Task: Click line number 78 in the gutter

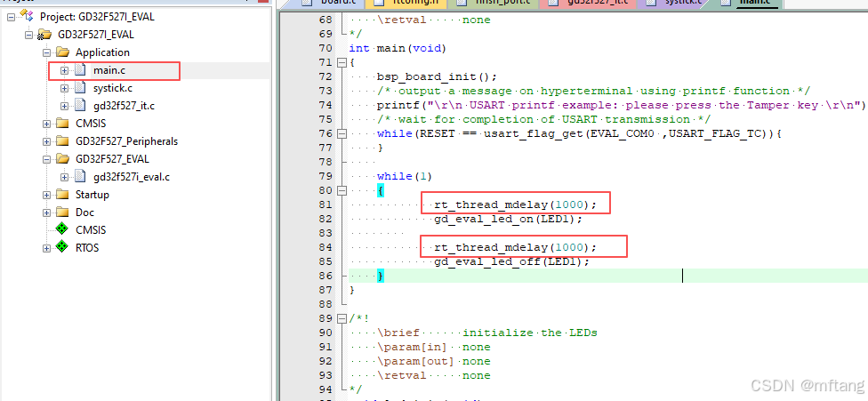Action: (326, 162)
